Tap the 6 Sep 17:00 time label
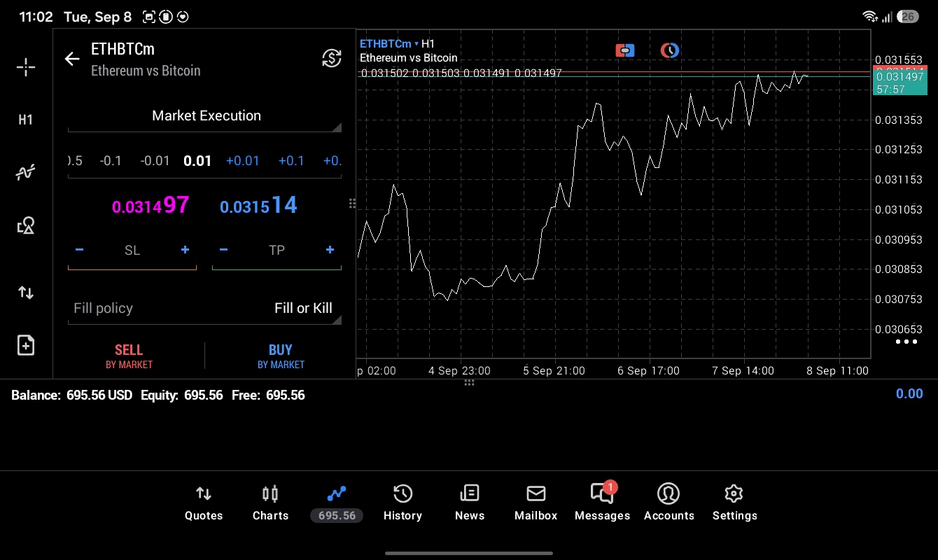938x560 pixels. coord(648,371)
